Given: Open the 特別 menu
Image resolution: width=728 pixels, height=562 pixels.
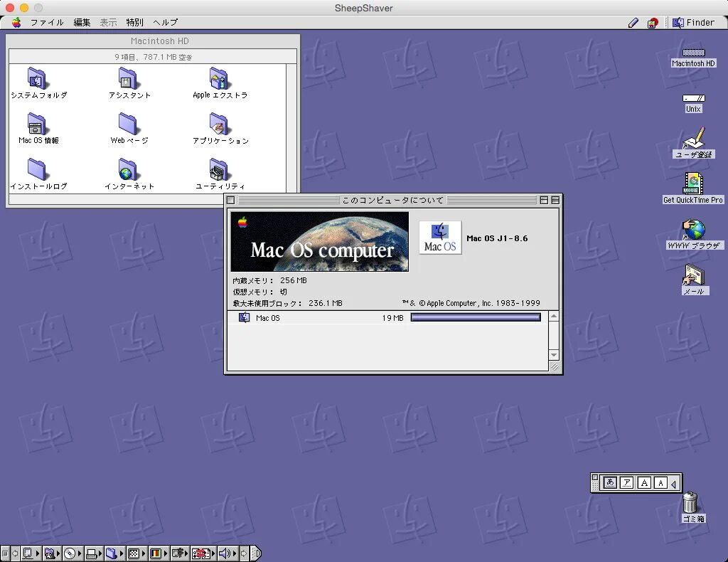Looking at the screenshot, I should click(134, 22).
